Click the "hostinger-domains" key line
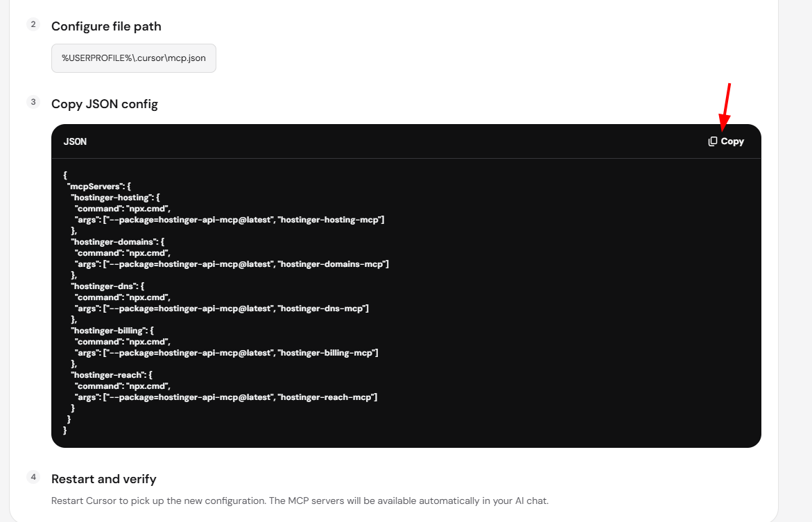The width and height of the screenshot is (812, 522). (118, 242)
